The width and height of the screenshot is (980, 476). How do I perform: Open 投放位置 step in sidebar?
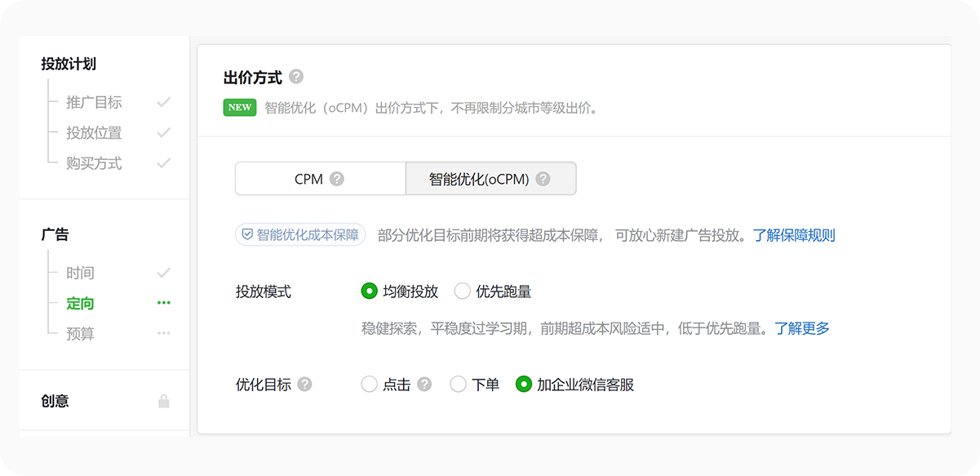click(94, 132)
